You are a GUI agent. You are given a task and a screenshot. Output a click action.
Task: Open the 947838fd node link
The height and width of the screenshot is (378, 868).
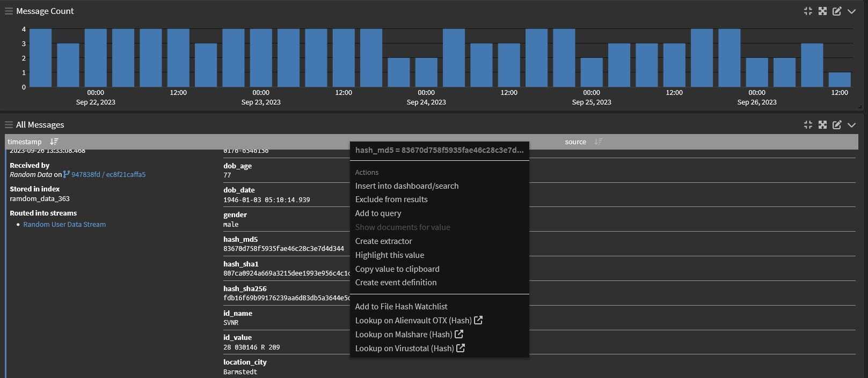coord(85,175)
